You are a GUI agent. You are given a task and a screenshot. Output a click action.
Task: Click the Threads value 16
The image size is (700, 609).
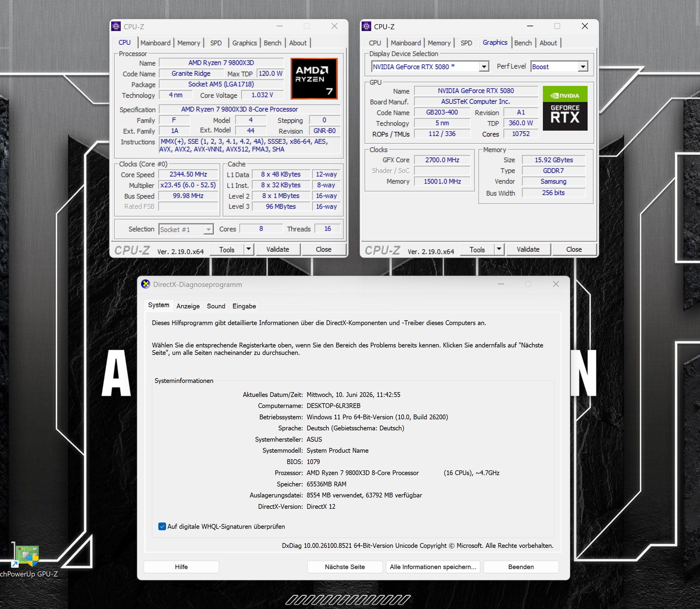(327, 229)
